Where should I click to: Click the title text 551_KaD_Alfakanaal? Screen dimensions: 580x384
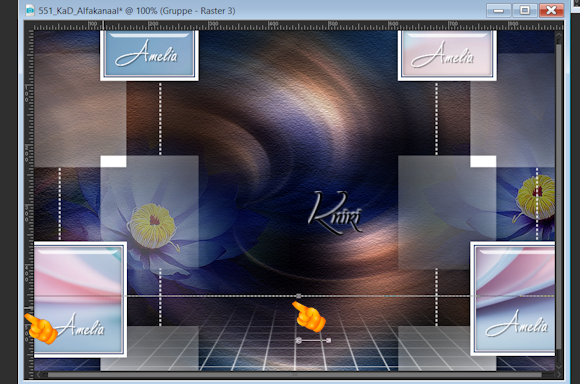tap(80, 11)
